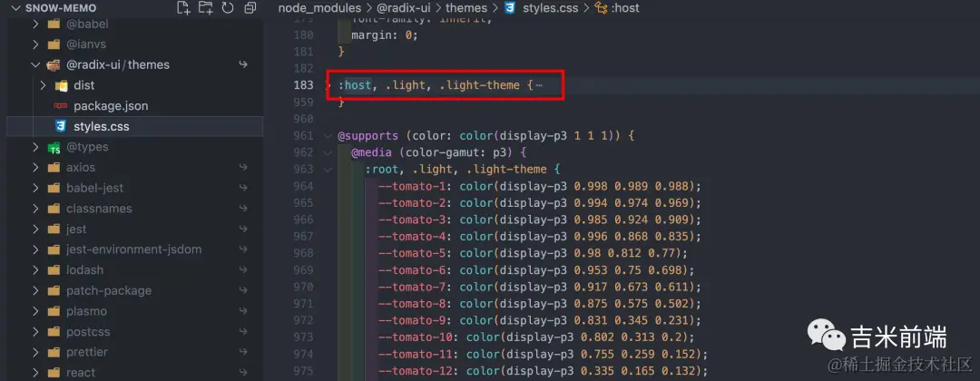Click the jest folder icon
The width and height of the screenshot is (980, 381).
pos(54,230)
